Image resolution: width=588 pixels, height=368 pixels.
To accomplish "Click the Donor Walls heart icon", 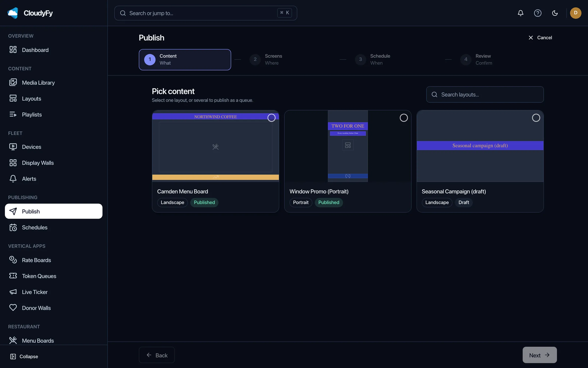I will [13, 308].
